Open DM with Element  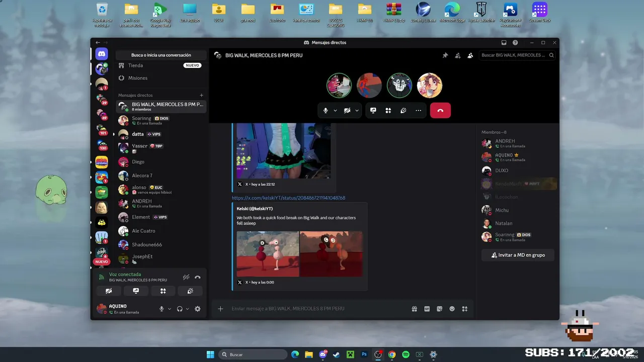tap(161, 217)
